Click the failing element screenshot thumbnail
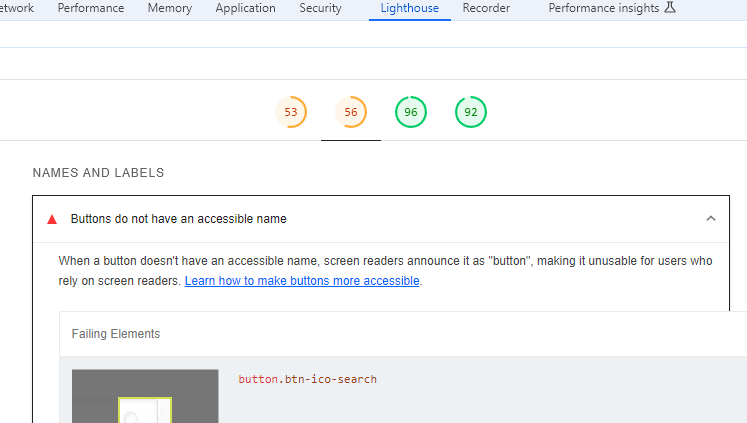 click(145, 398)
